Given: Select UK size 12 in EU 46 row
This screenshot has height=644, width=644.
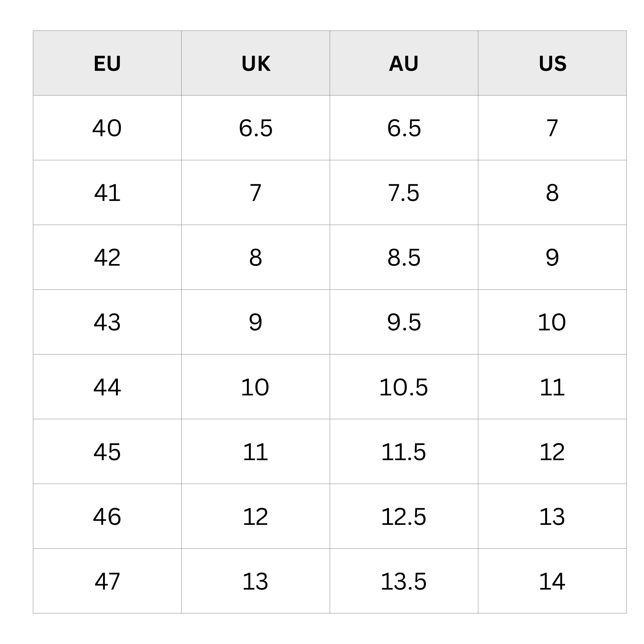Looking at the screenshot, I should pyautogui.click(x=255, y=517).
